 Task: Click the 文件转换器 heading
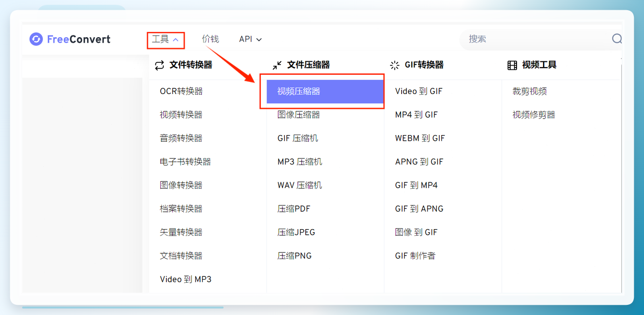coord(191,65)
